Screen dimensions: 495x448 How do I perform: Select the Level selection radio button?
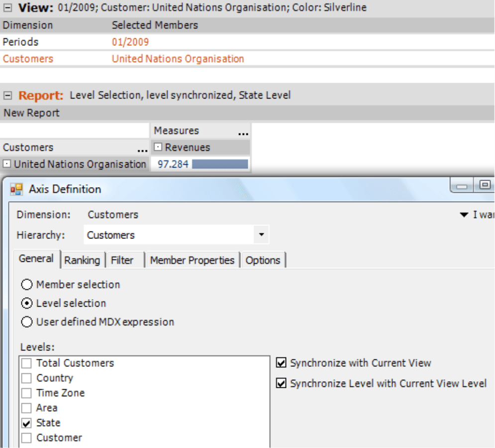[27, 303]
